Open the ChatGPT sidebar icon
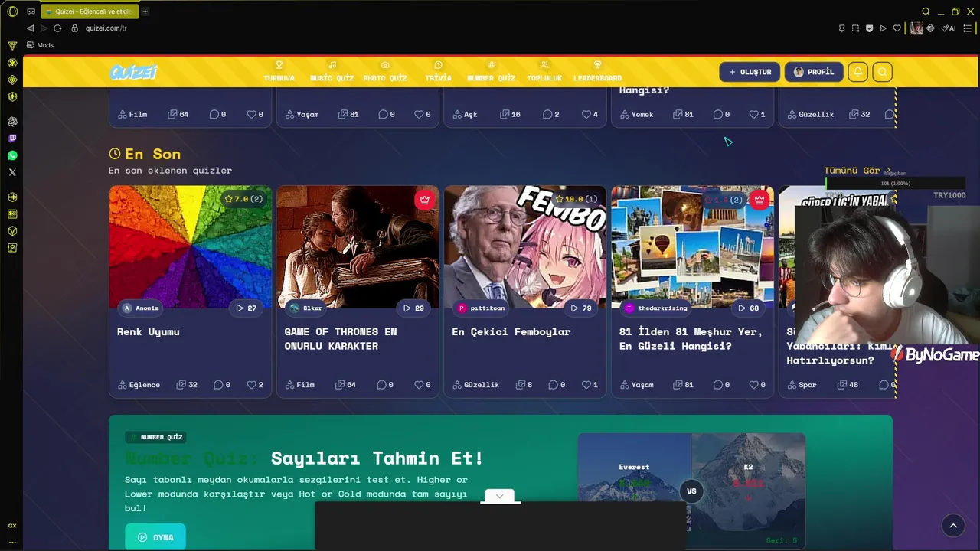This screenshot has width=980, height=551. [12, 122]
